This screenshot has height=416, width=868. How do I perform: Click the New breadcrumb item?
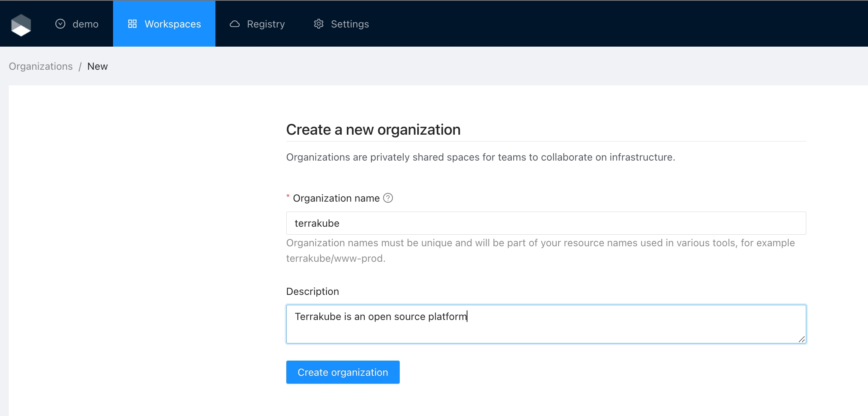(x=98, y=66)
